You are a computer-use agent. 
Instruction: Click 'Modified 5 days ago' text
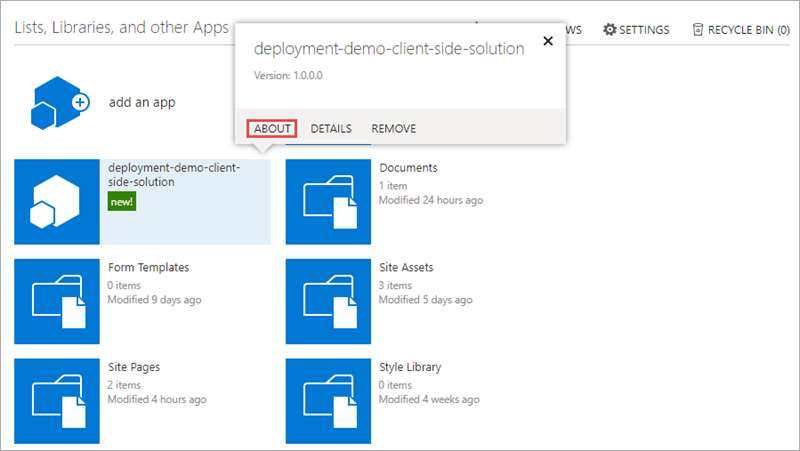426,300
